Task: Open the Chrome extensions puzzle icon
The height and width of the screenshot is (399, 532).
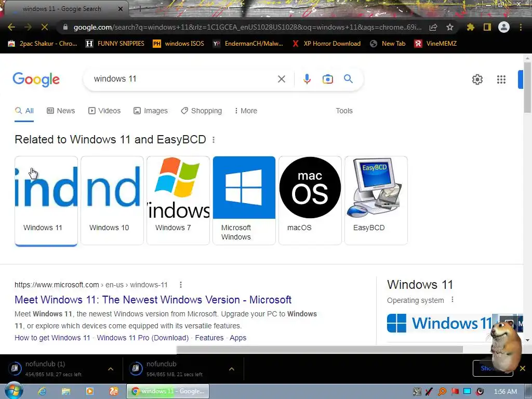Action: [x=470, y=27]
